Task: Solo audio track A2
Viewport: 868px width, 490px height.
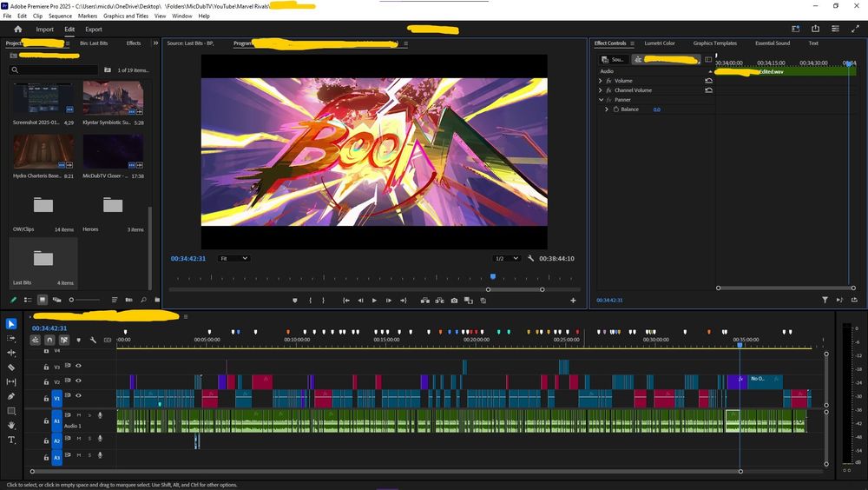Action: coord(89,439)
